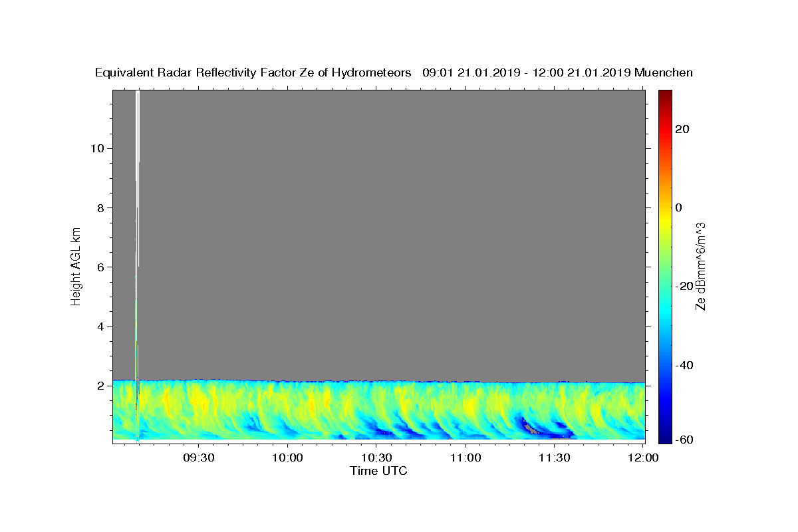Click the '6' km height tick label
The width and height of the screenshot is (798, 532).
pyautogui.click(x=100, y=267)
